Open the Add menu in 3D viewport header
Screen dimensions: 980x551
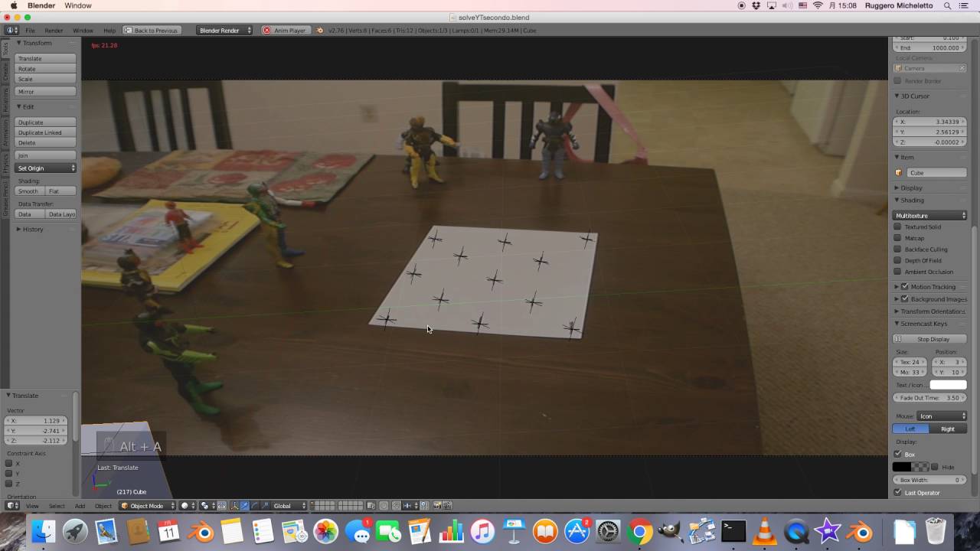(80, 506)
